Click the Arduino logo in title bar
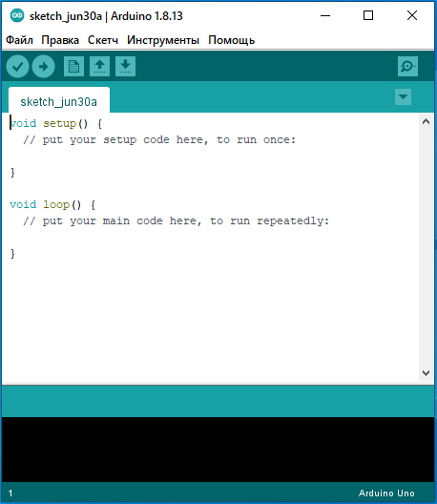This screenshot has width=437, height=504. (x=17, y=15)
